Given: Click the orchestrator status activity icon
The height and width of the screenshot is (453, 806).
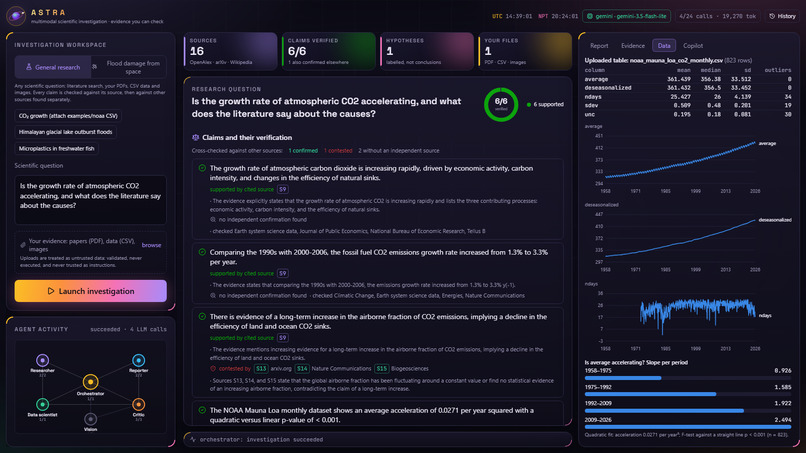Looking at the screenshot, I should coord(193,440).
